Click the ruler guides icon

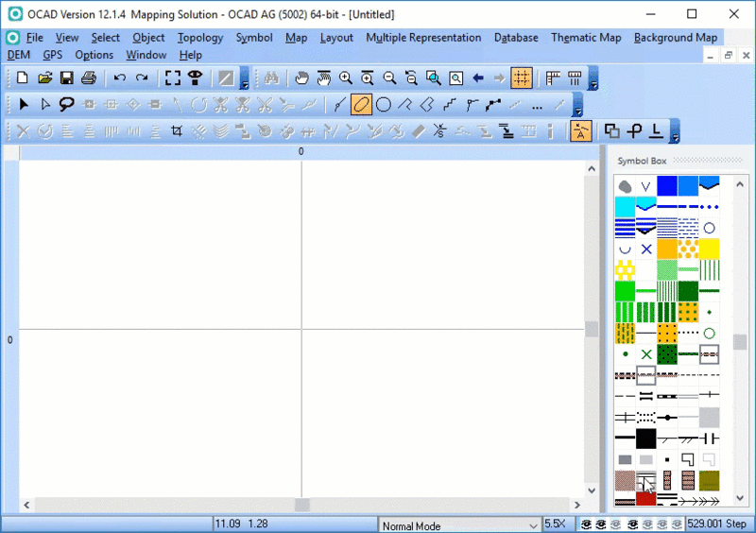point(553,77)
